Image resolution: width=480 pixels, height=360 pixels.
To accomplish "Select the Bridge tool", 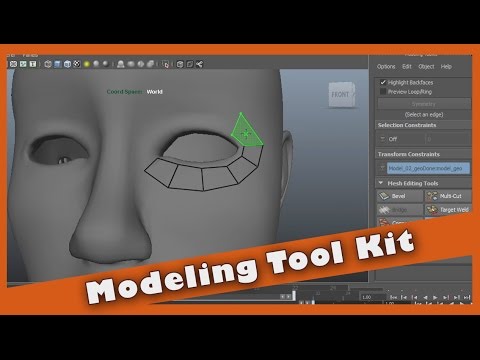I will tap(400, 210).
